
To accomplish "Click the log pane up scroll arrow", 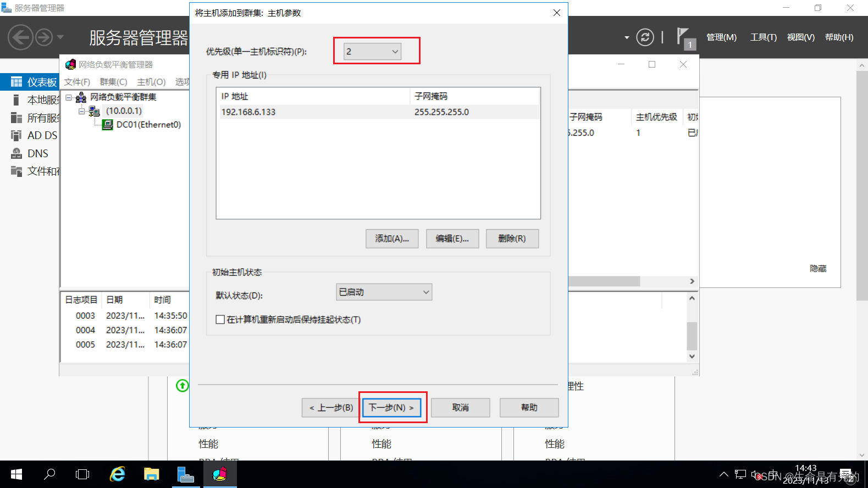I will click(x=692, y=298).
